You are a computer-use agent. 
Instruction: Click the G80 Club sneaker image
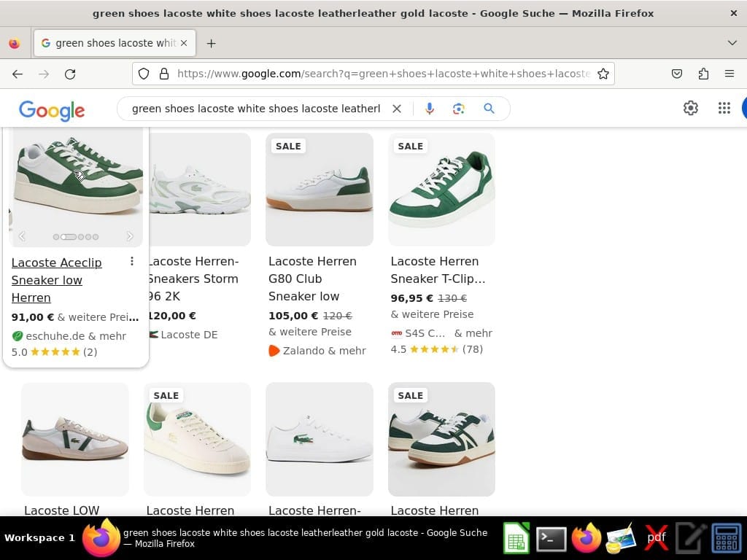320,190
